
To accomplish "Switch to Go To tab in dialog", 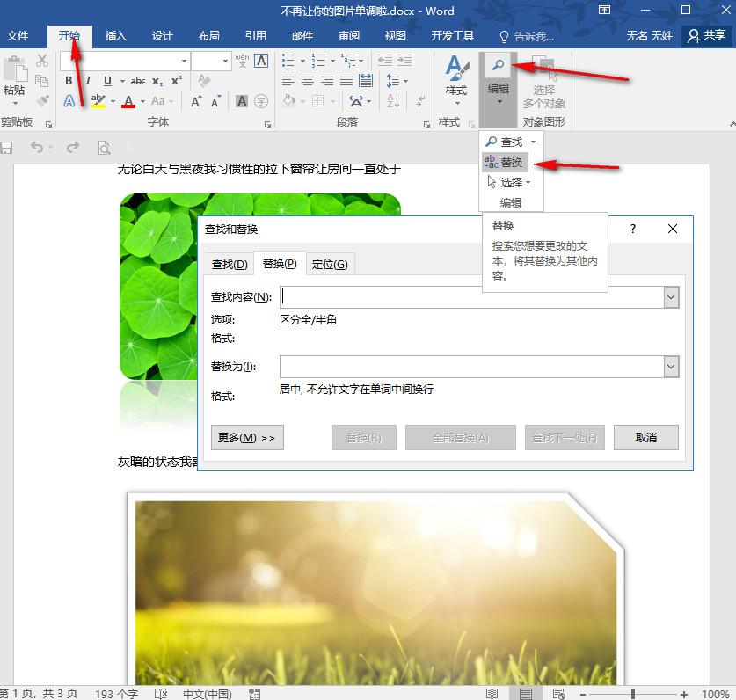I will 330,265.
